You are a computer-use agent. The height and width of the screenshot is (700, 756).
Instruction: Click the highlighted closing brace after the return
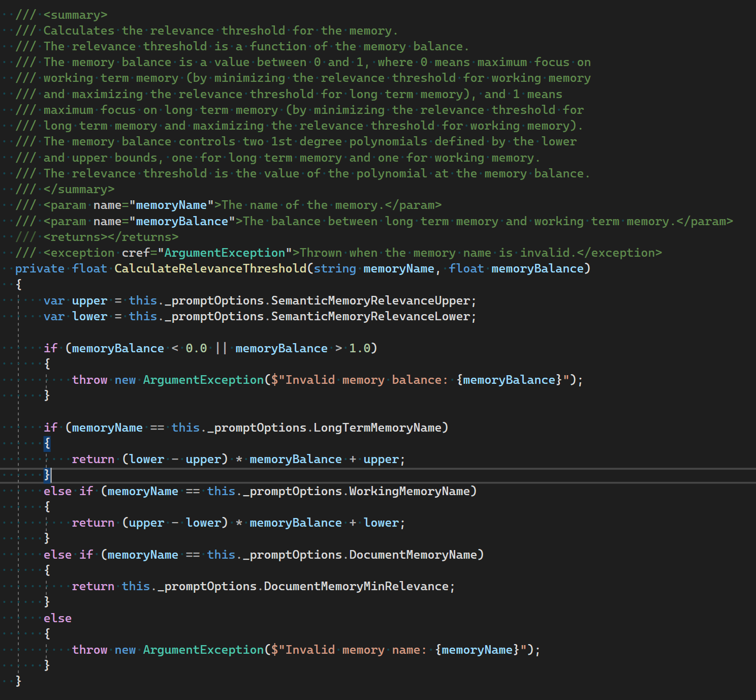pyautogui.click(x=47, y=475)
